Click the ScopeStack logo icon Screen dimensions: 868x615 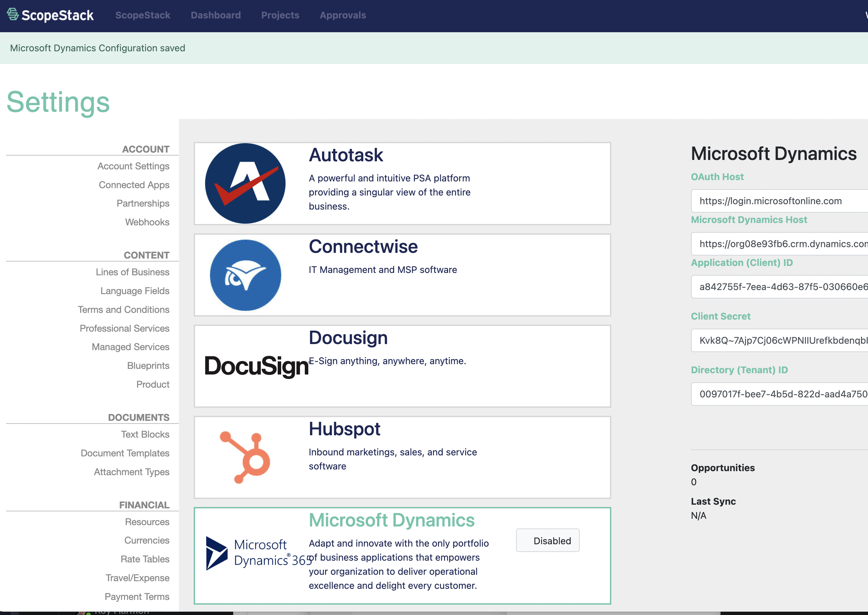point(13,14)
